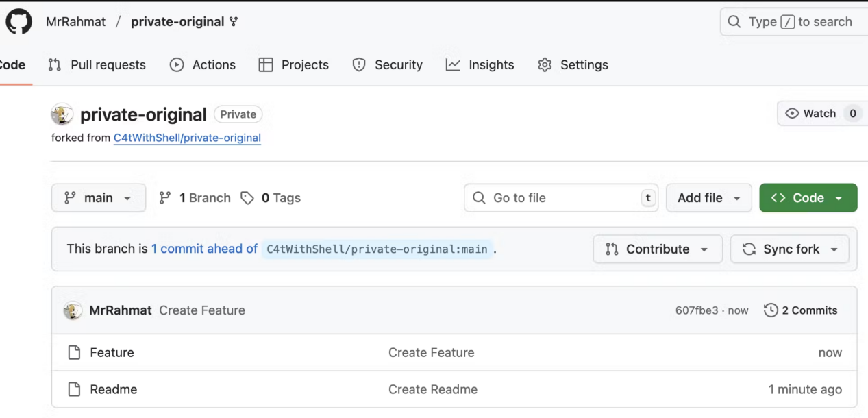Open the C4tWithShell/private-original fork source link
Viewport: 868px width, 418px height.
187,138
